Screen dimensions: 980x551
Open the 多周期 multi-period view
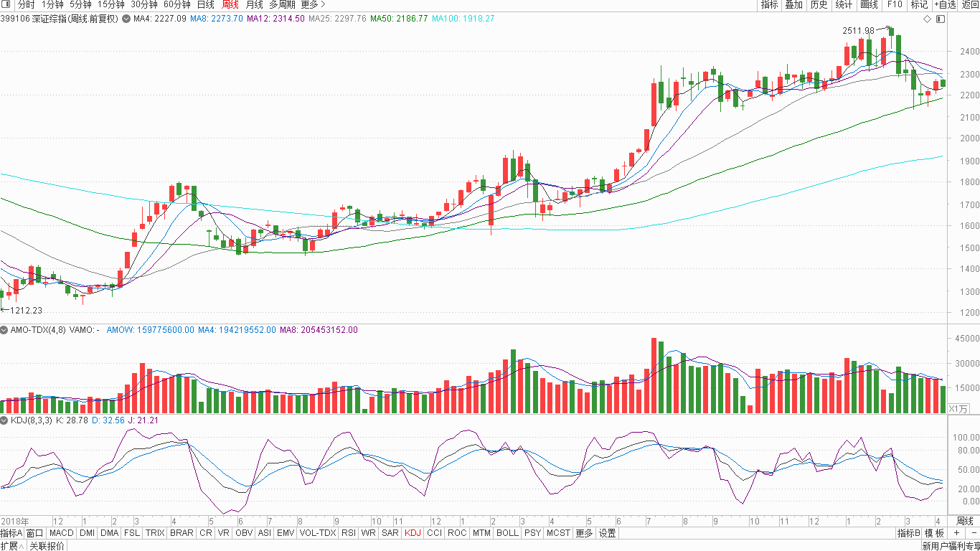coord(282,5)
